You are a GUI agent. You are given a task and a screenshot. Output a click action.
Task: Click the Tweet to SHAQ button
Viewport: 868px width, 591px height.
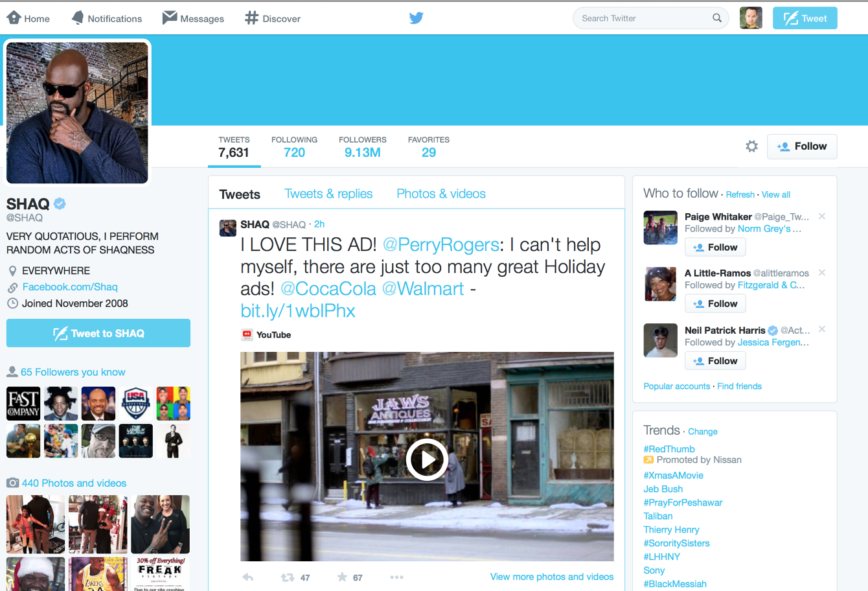coord(98,333)
